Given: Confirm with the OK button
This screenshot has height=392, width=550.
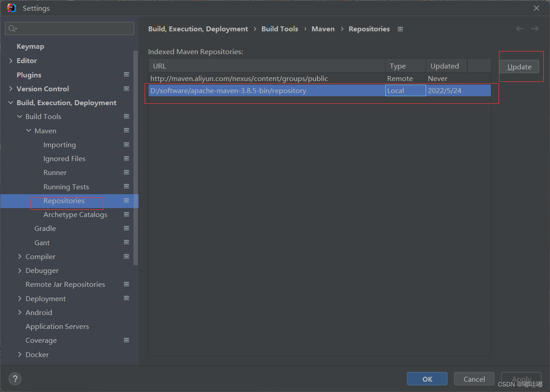Looking at the screenshot, I should [427, 379].
